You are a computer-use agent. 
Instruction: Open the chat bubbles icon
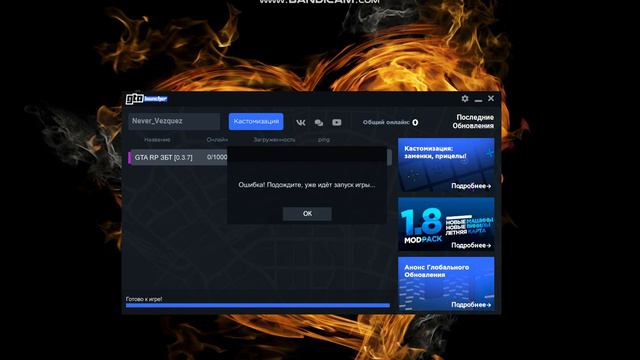click(x=319, y=122)
